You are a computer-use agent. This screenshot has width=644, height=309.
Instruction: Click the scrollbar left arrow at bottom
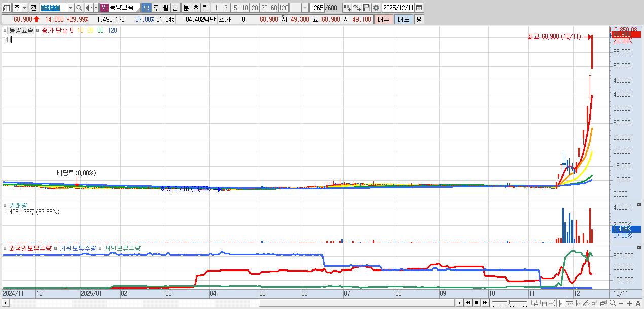(6, 303)
